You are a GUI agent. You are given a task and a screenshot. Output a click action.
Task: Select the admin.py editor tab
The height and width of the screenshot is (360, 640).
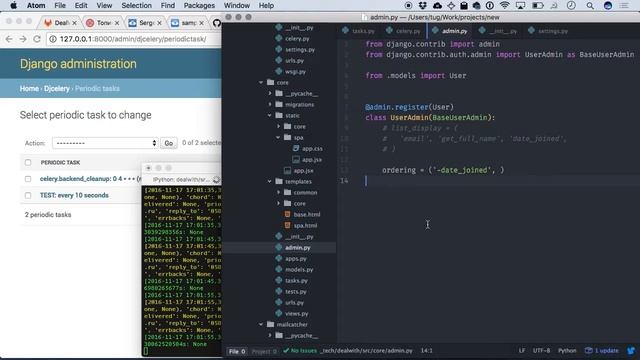tap(450, 31)
